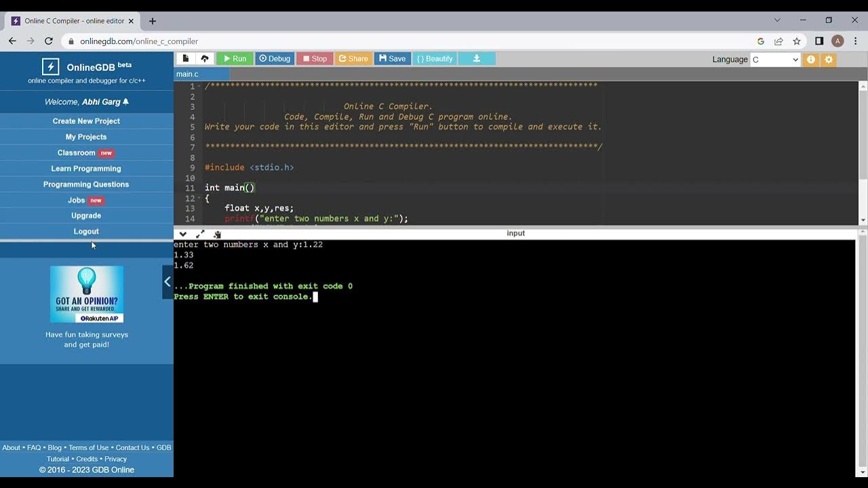The width and height of the screenshot is (868, 488).
Task: Click the Google icon in address bar
Action: (x=761, y=41)
